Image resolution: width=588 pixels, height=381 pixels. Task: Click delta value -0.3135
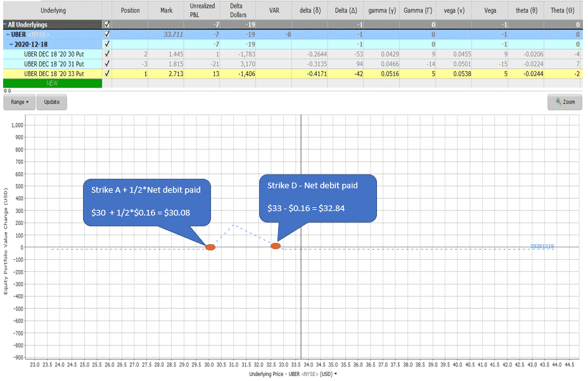tap(317, 64)
